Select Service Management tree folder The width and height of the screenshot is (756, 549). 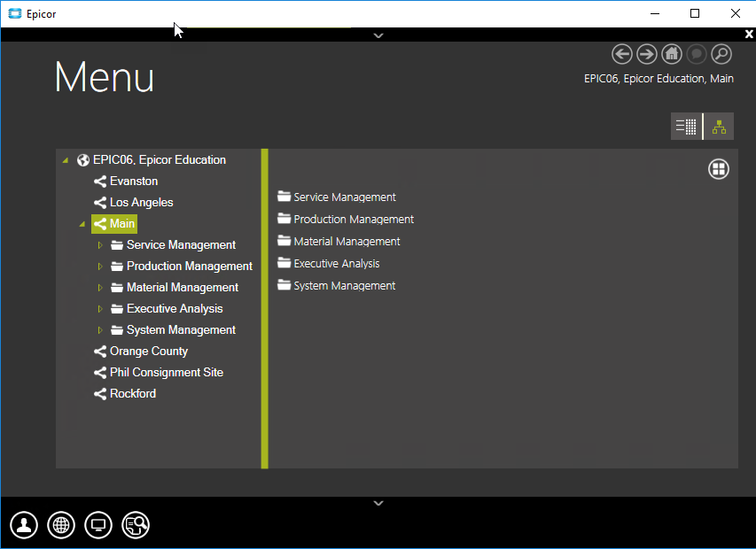point(173,245)
